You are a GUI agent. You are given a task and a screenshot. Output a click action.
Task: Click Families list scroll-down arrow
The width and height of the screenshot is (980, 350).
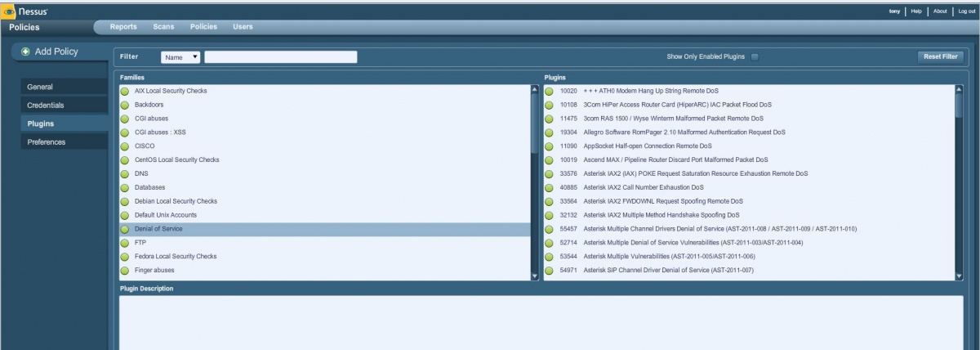point(535,276)
